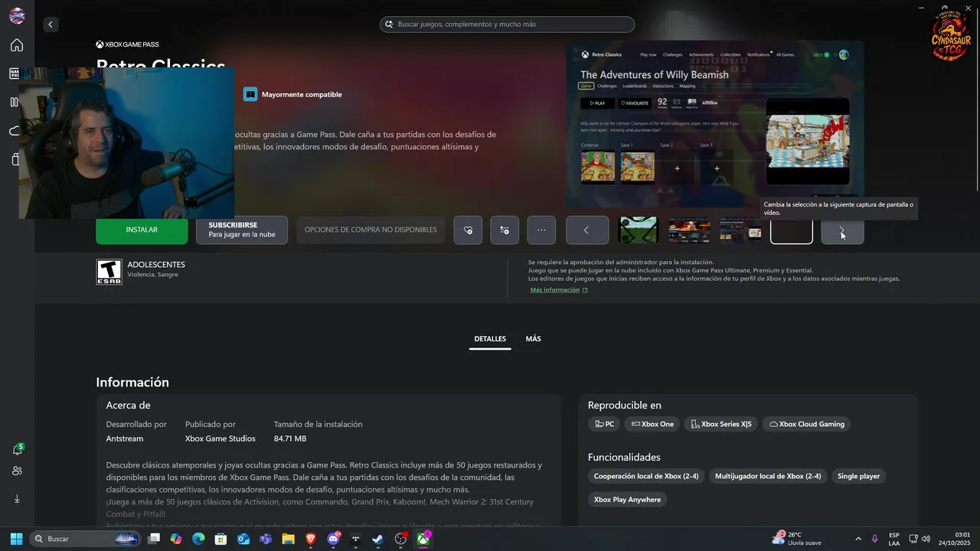Open the profile avatar in the sidebar
The image size is (980, 551).
tap(17, 16)
